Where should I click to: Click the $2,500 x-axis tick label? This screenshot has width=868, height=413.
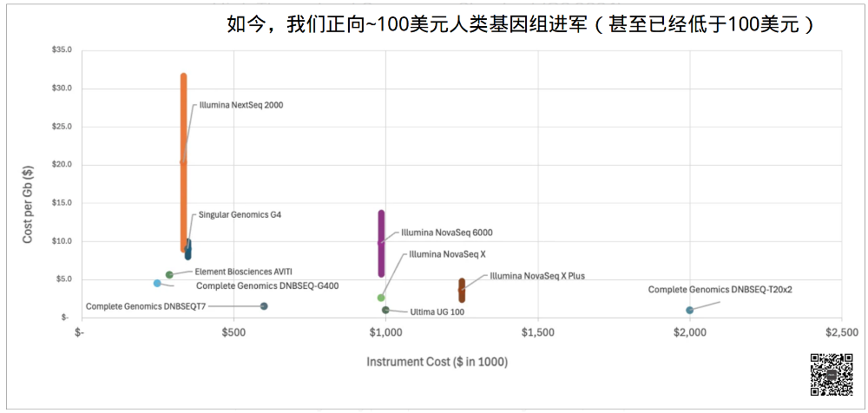point(841,332)
